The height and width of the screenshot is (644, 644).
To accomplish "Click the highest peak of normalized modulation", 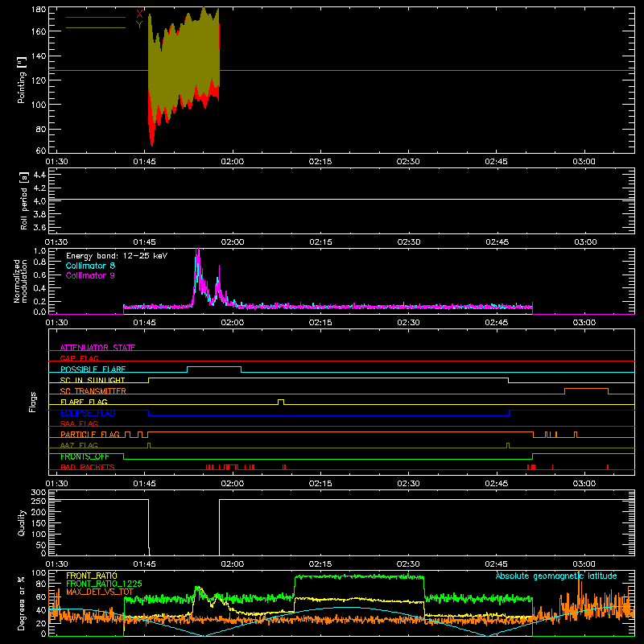I will (197, 250).
